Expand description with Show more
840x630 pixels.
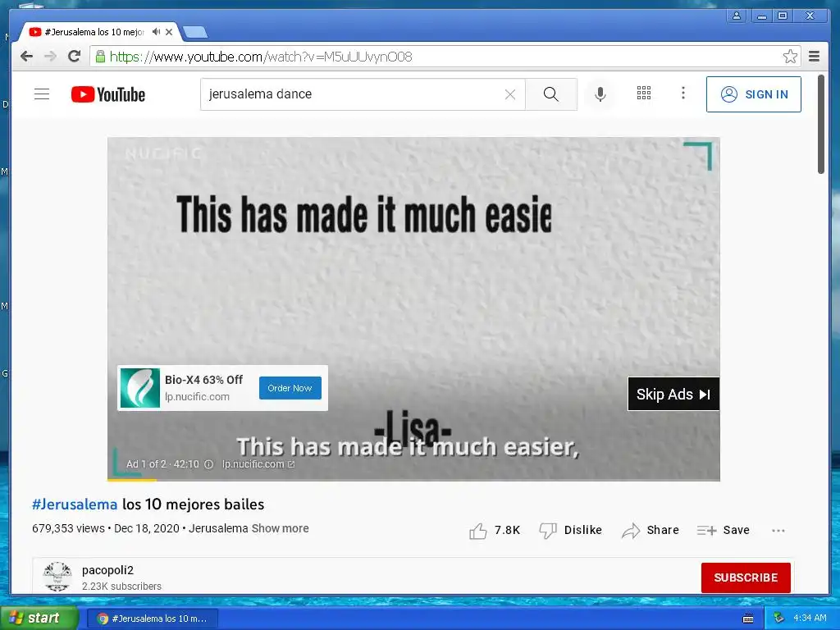[x=281, y=528]
